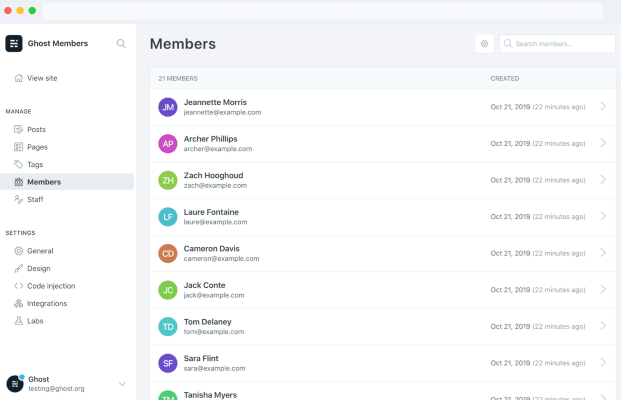The width and height of the screenshot is (621, 400).
Task: Click the Staff icon in sidebar
Action: click(19, 199)
